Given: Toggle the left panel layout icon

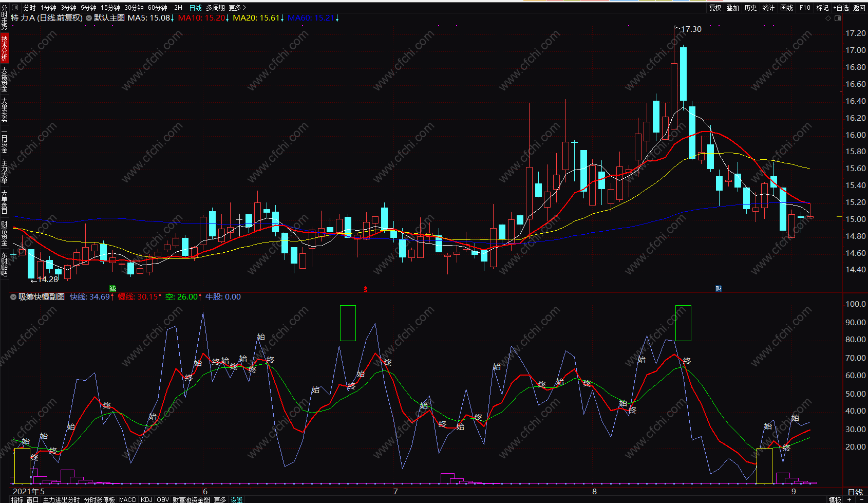Looking at the screenshot, I should tap(14, 8).
